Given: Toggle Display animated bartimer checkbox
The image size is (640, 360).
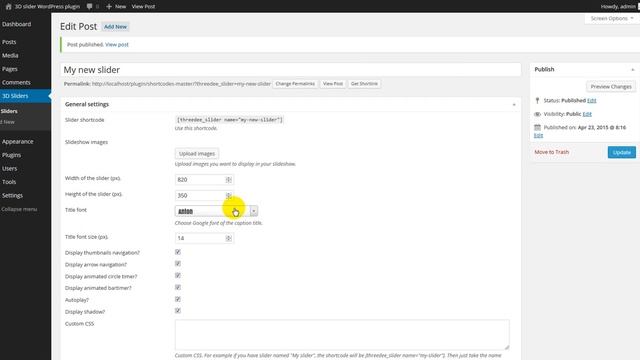Looking at the screenshot, I should [178, 288].
